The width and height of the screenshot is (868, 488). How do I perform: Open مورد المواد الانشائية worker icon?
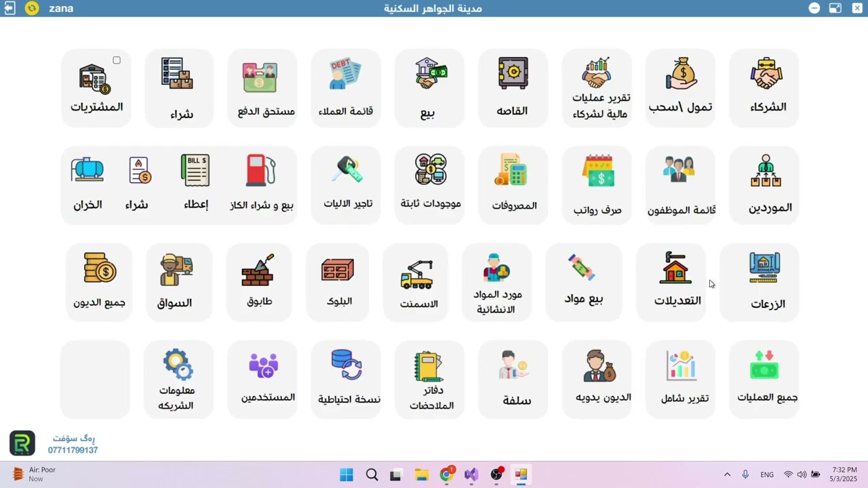496,268
